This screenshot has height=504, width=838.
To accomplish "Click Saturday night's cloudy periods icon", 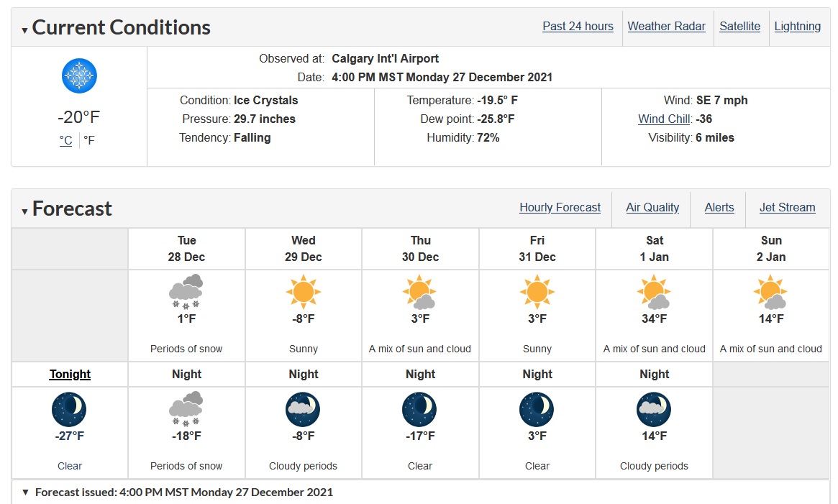I will coord(654,409).
